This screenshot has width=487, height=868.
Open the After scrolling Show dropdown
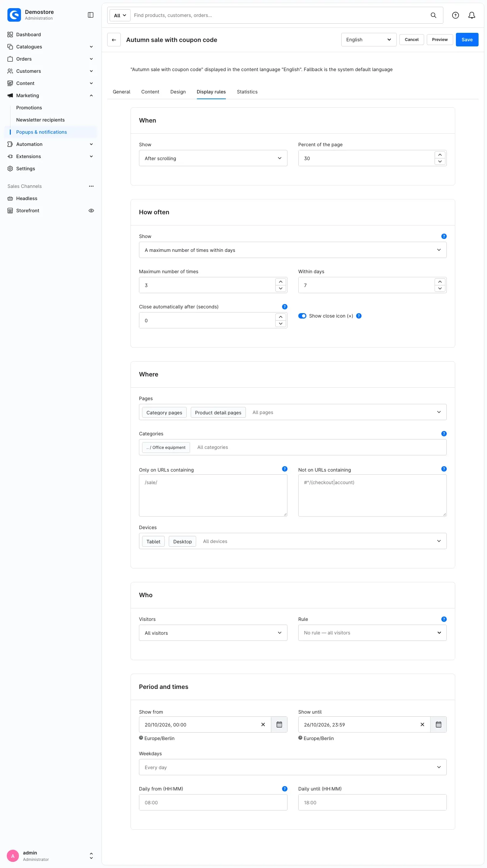pos(213,158)
